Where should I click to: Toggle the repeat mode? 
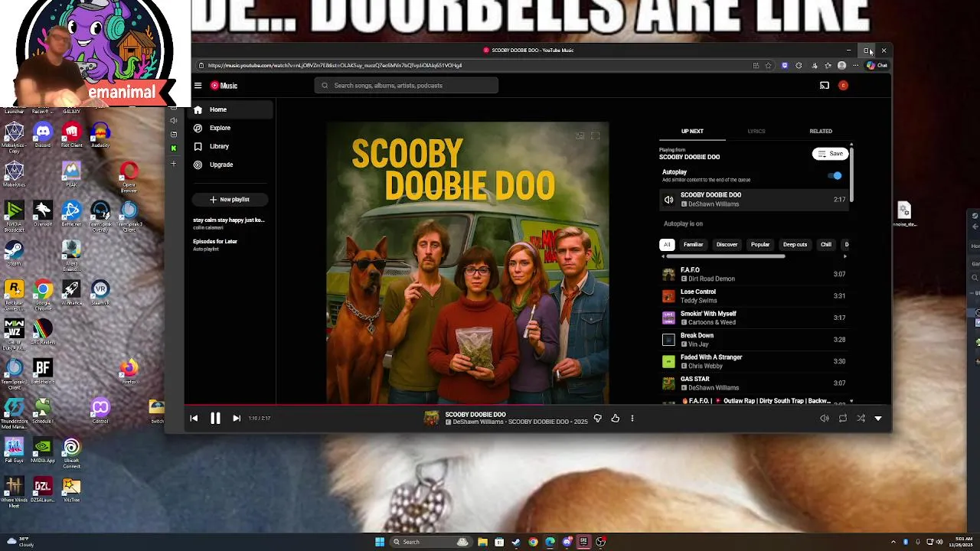843,419
